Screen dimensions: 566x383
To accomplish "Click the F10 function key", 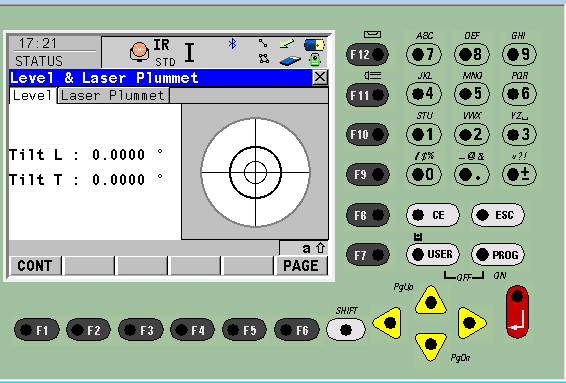I will click(x=367, y=135).
